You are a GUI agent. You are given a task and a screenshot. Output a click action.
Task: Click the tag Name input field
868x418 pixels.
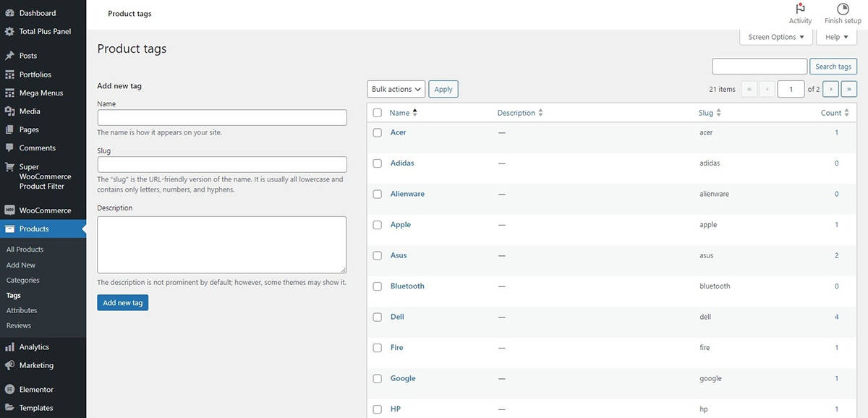(222, 117)
